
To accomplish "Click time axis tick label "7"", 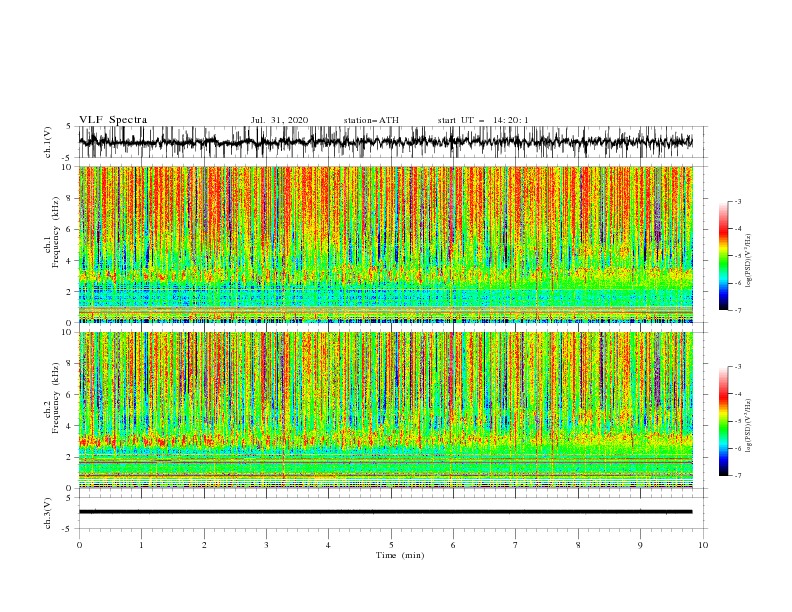I will (516, 545).
